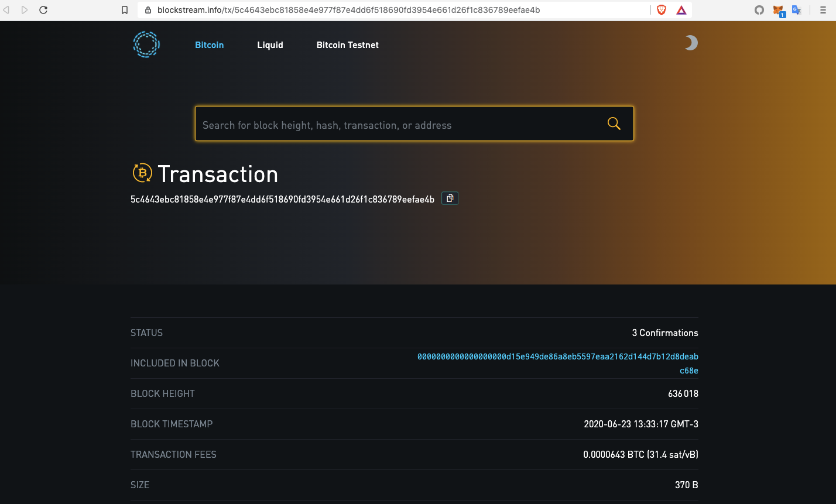Switch to the Bitcoin Testnet tab
Image resolution: width=836 pixels, height=504 pixels.
[348, 45]
